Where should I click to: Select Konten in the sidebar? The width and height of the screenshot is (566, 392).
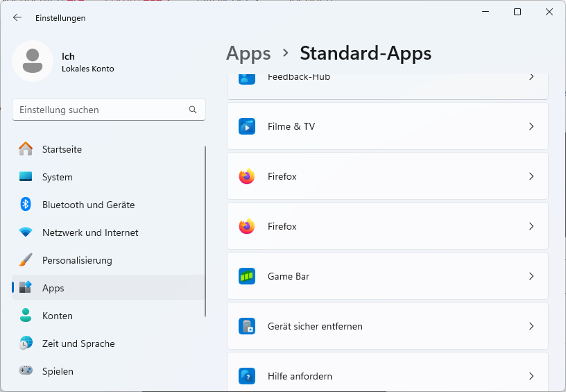coord(57,316)
